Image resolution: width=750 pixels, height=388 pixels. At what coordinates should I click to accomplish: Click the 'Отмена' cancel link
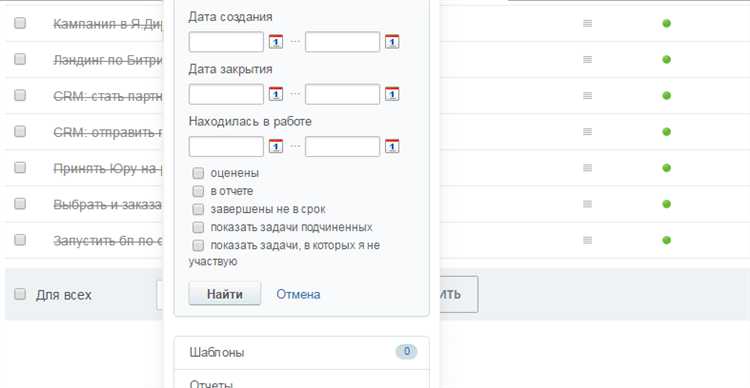298,294
